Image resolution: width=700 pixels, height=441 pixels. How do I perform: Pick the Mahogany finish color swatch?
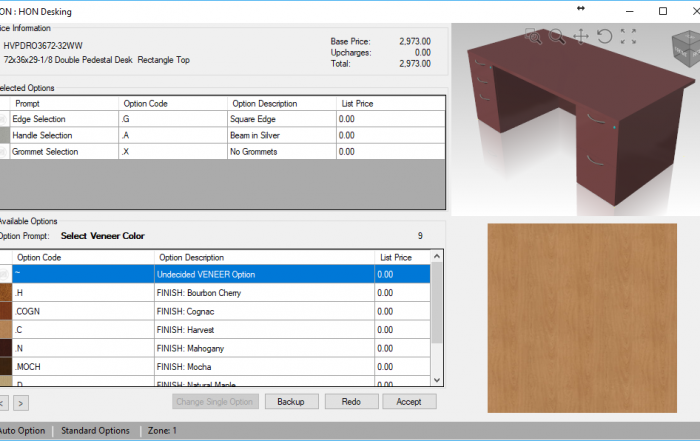(x=6, y=348)
